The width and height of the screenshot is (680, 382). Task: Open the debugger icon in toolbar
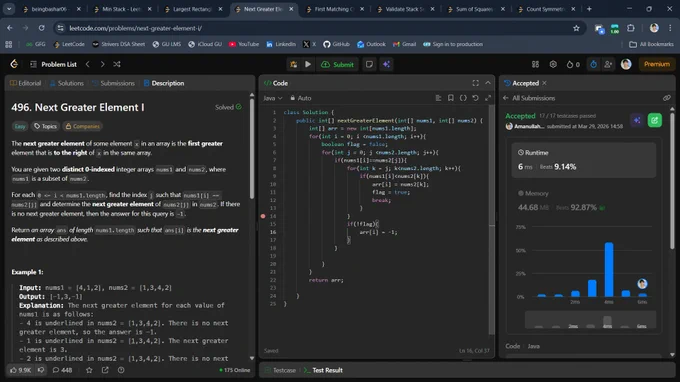click(x=294, y=64)
